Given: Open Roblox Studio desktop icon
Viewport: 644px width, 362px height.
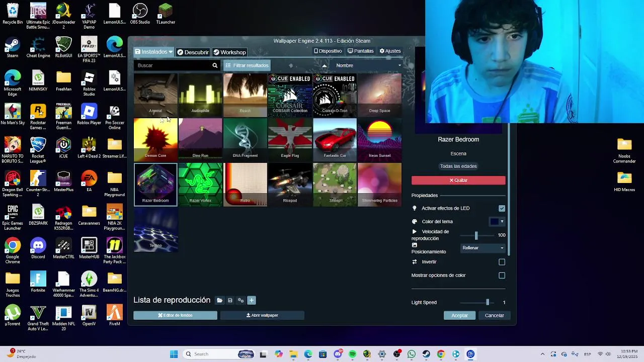Looking at the screenshot, I should pyautogui.click(x=89, y=83).
